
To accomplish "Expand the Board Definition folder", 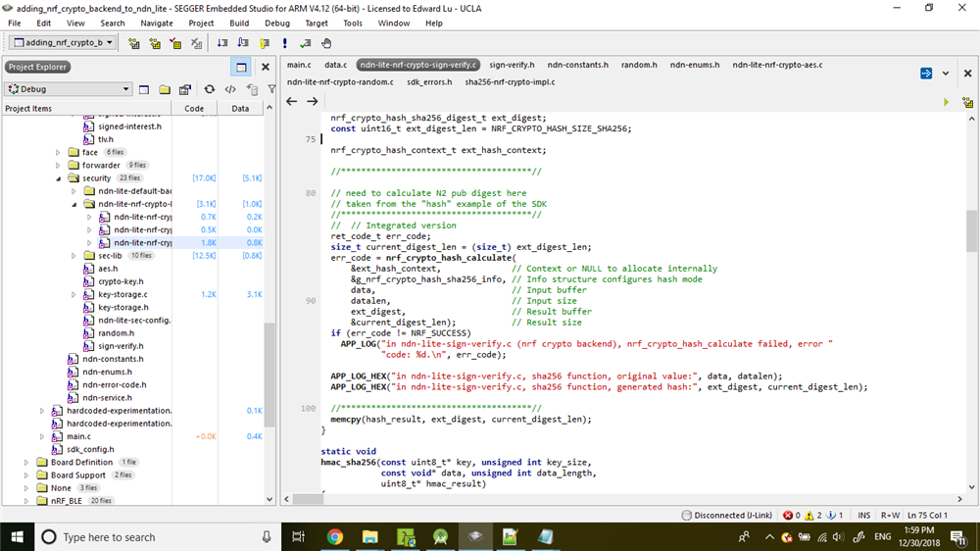I will click(26, 463).
